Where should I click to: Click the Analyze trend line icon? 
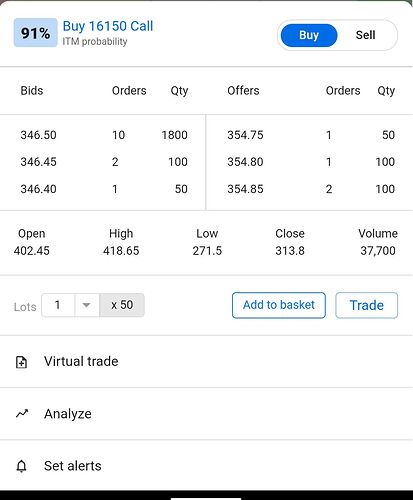click(22, 414)
